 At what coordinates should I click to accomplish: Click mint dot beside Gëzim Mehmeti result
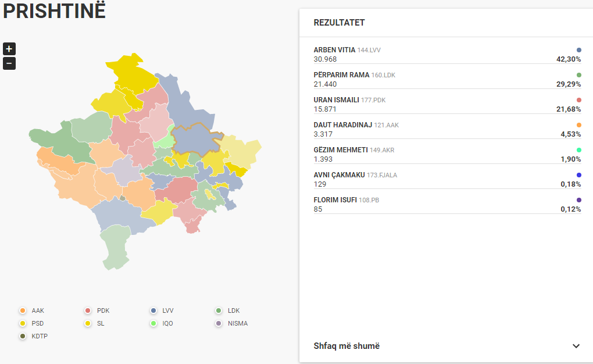click(x=578, y=150)
